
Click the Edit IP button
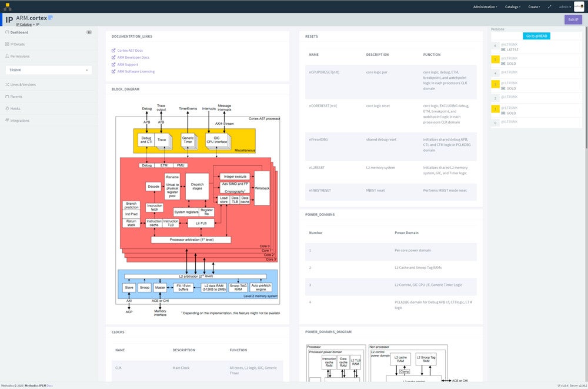pos(573,19)
